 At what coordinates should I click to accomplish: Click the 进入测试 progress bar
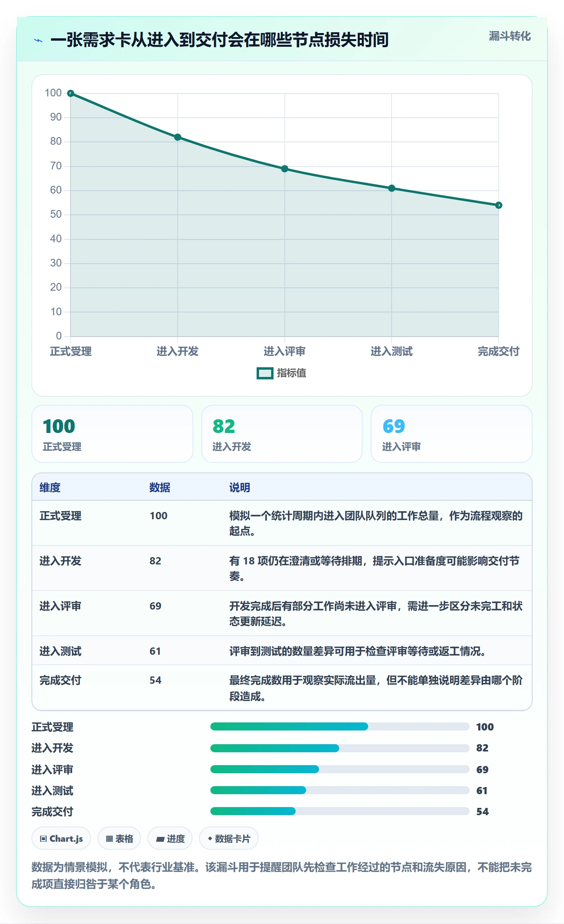(x=340, y=790)
